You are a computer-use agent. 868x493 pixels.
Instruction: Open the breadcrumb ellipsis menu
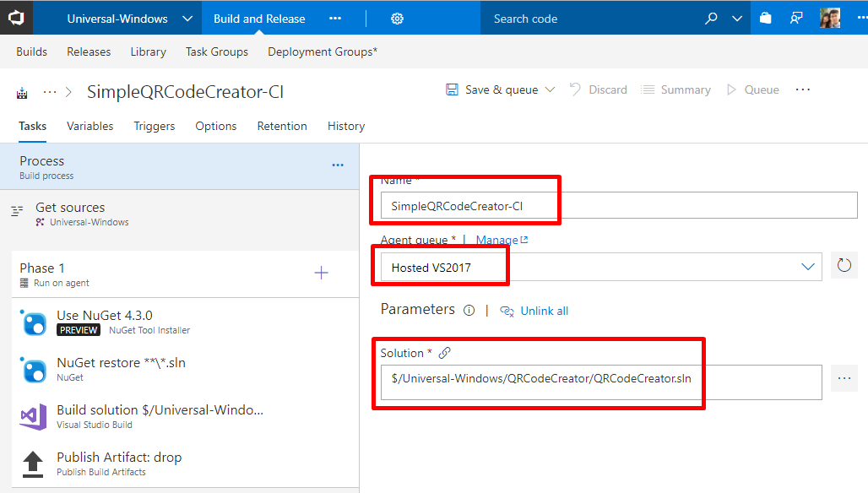(50, 92)
